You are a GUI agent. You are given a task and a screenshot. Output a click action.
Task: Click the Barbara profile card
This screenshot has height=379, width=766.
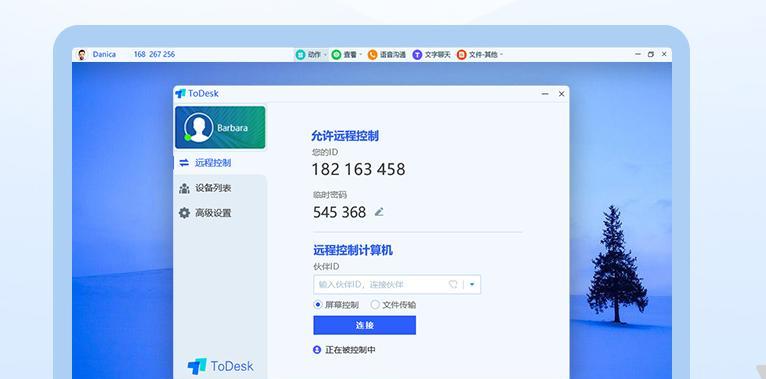(x=220, y=127)
